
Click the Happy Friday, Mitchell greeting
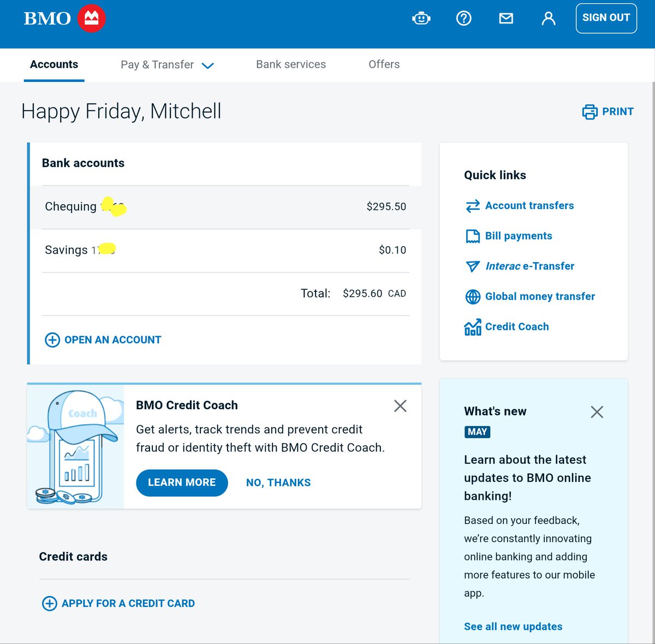point(121,111)
